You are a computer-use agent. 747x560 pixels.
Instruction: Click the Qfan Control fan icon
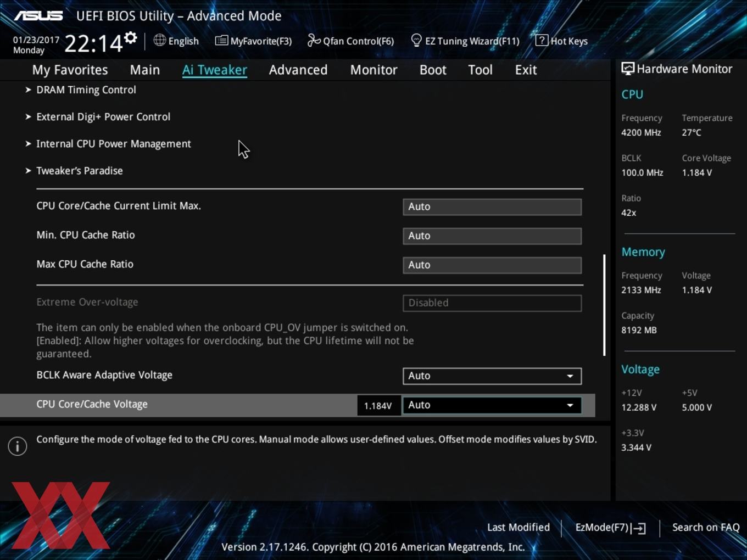314,40
